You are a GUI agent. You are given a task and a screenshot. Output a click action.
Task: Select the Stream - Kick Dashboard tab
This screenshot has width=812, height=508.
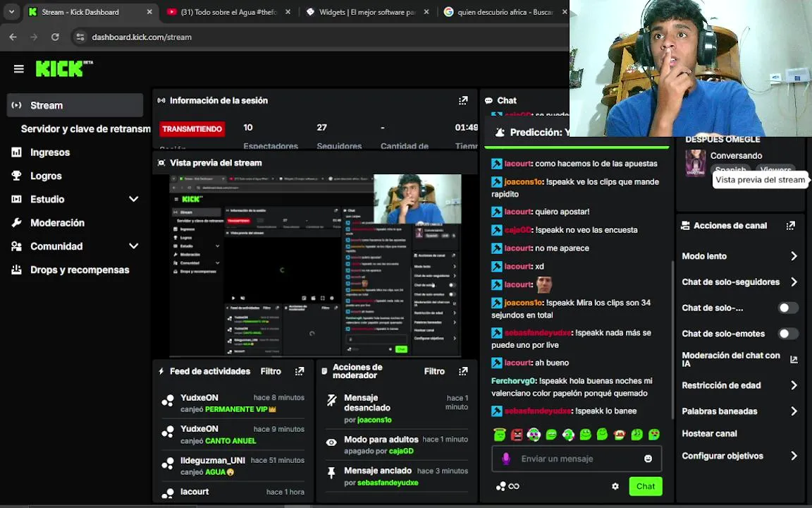click(x=90, y=12)
